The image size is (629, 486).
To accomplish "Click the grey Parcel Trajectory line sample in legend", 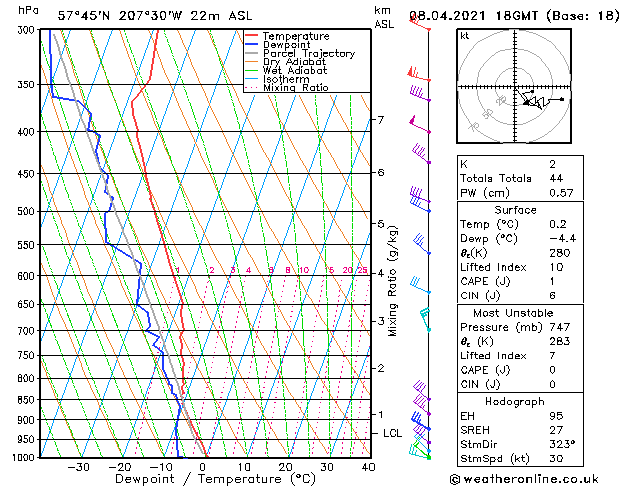I will pyautogui.click(x=252, y=53).
